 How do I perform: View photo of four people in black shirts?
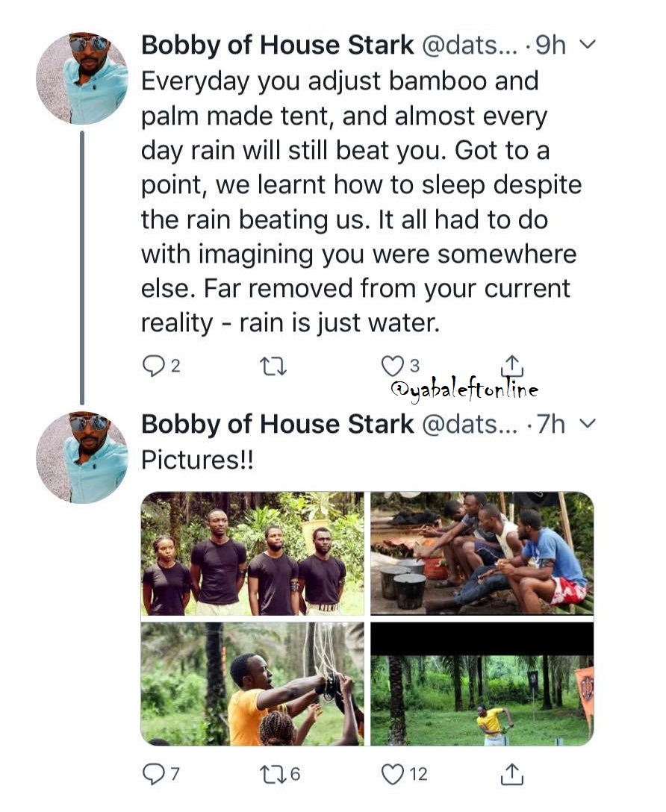[x=252, y=553]
